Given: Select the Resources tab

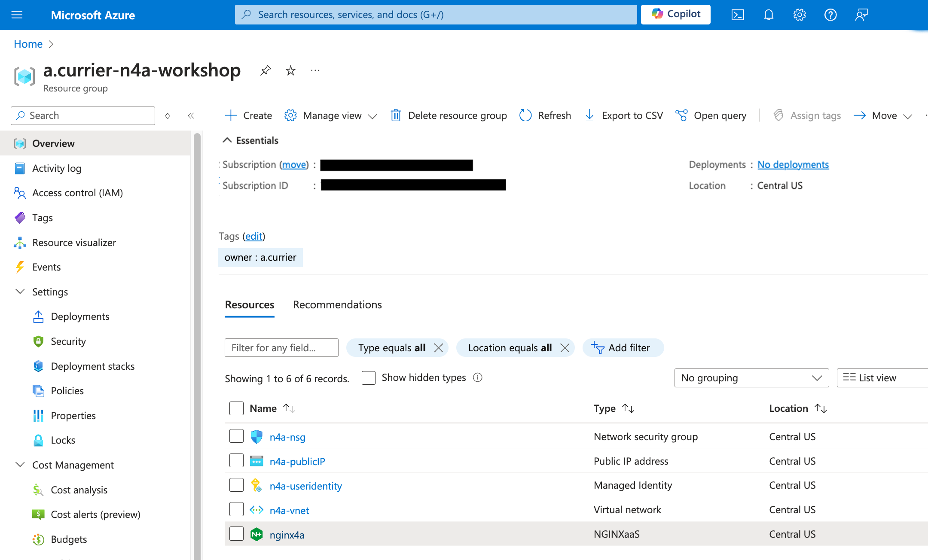Looking at the screenshot, I should [x=250, y=304].
